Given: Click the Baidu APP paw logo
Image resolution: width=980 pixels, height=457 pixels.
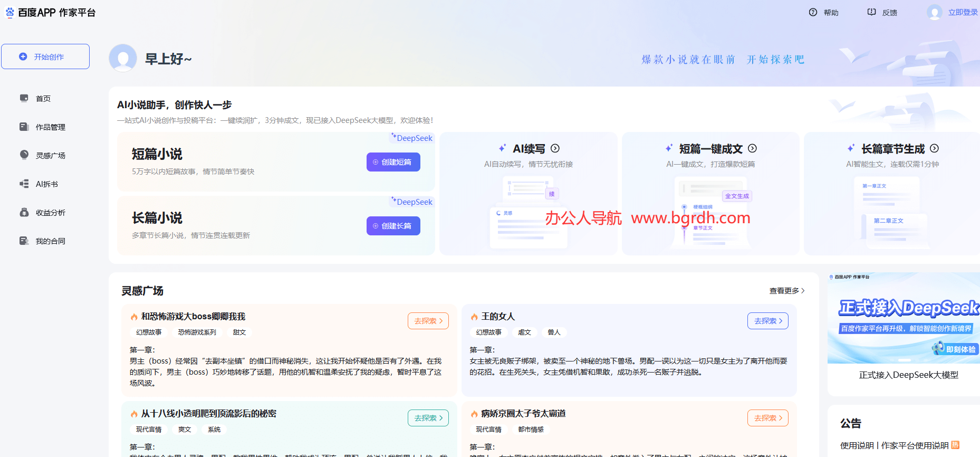Looking at the screenshot, I should 10,12.
